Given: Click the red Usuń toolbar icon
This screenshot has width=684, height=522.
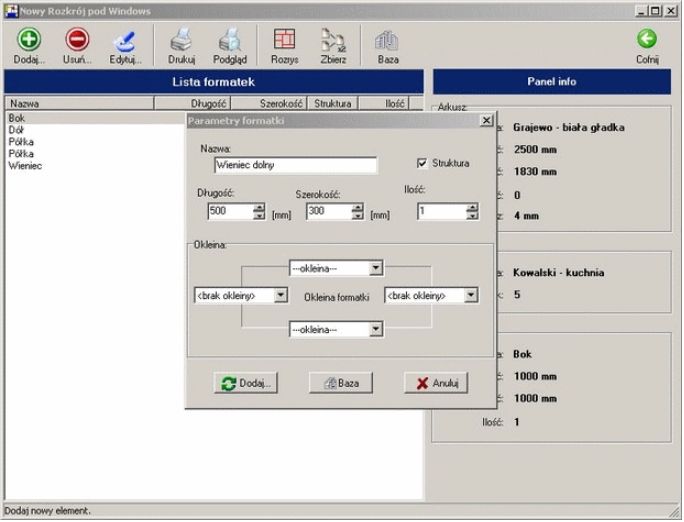Looking at the screenshot, I should 77,40.
